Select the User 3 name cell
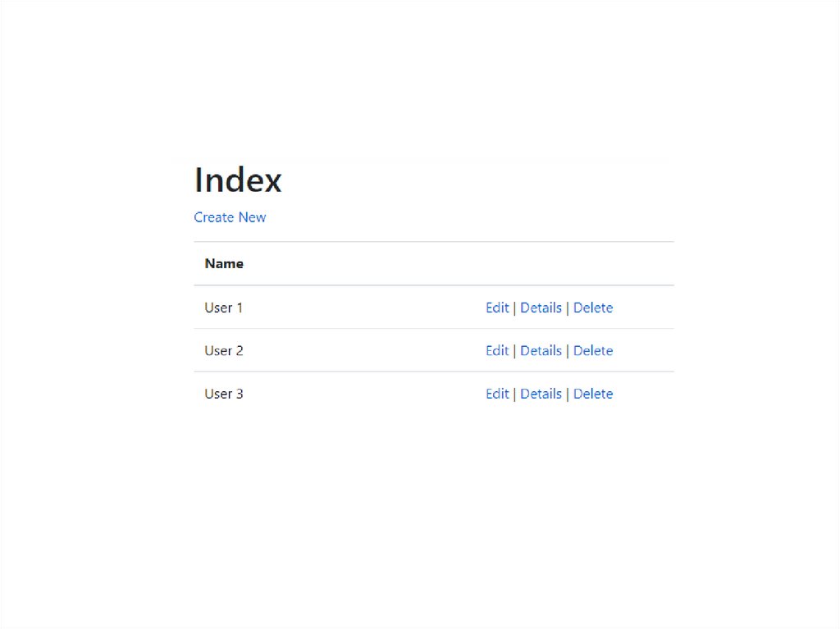 tap(224, 394)
